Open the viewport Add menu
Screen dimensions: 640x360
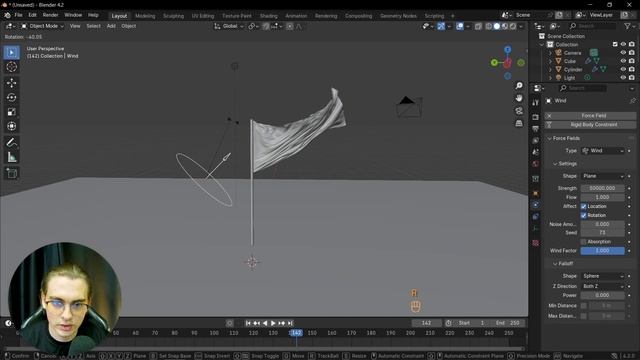tap(111, 26)
